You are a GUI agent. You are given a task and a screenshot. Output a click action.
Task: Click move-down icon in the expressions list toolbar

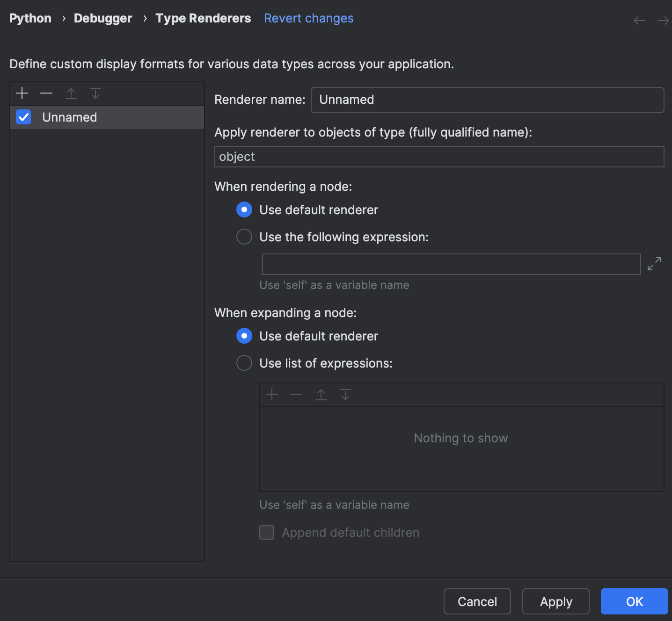click(345, 395)
